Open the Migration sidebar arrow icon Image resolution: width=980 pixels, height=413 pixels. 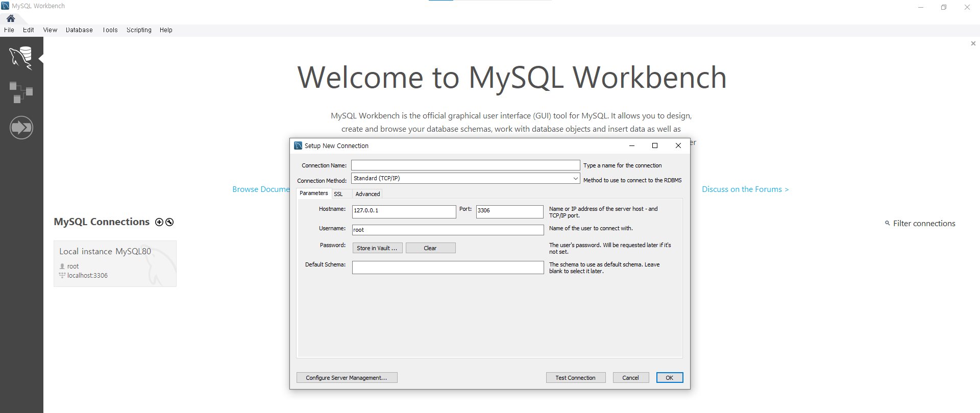point(21,127)
